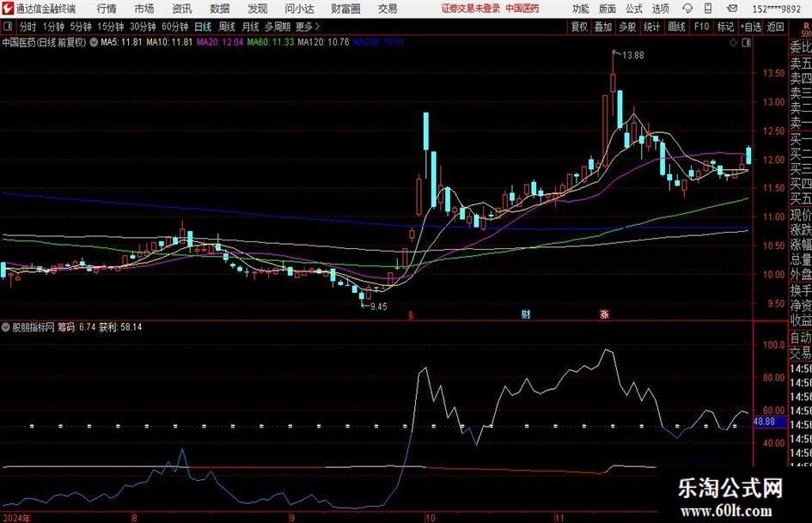The height and width of the screenshot is (523, 812).
Task: Click the month 11 marker on axis
Action: (x=559, y=518)
